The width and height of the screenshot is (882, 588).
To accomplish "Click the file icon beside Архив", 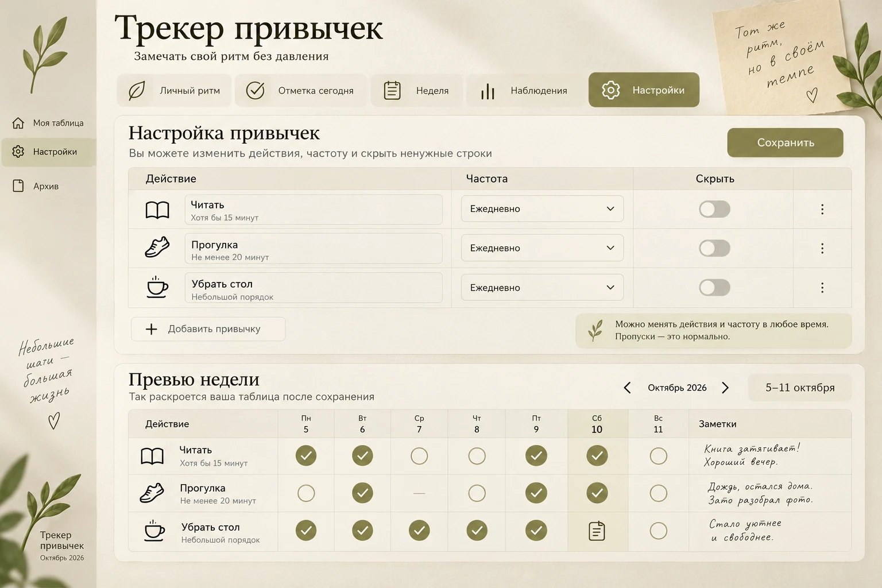I will pyautogui.click(x=18, y=186).
